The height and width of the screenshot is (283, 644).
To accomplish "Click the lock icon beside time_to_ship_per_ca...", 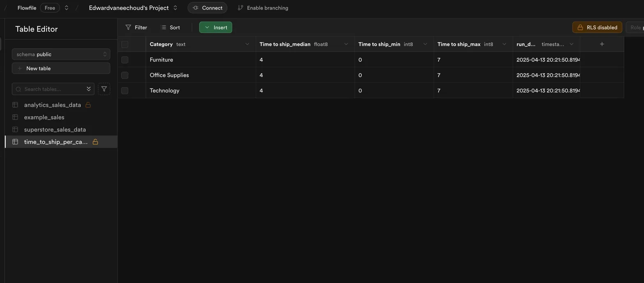I will [95, 142].
